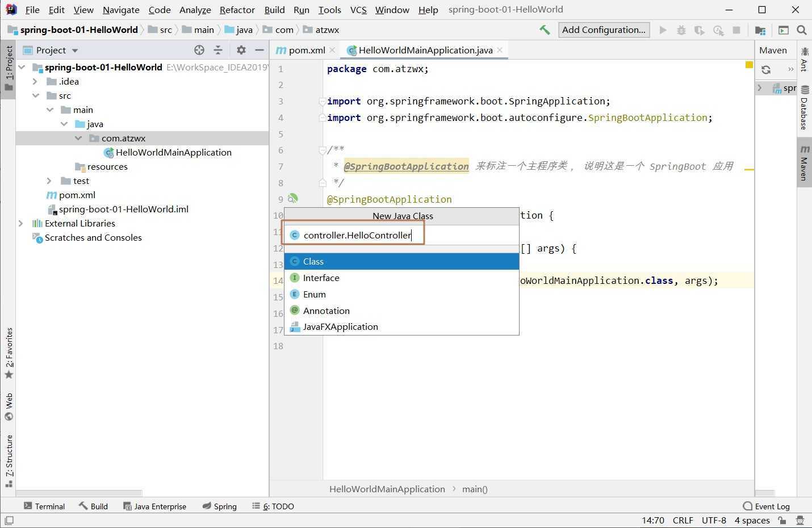Expand the test folder
812x528 pixels.
pos(50,181)
